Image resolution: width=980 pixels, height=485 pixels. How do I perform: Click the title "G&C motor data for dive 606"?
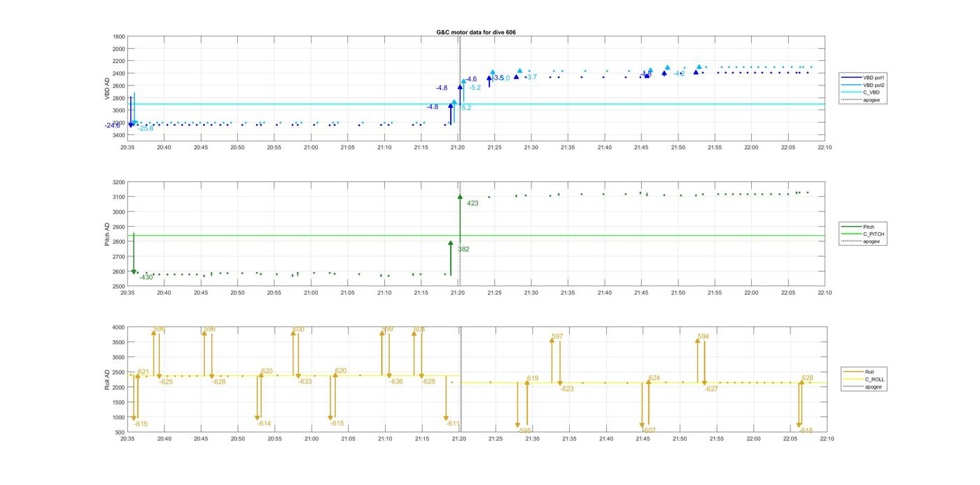[476, 32]
